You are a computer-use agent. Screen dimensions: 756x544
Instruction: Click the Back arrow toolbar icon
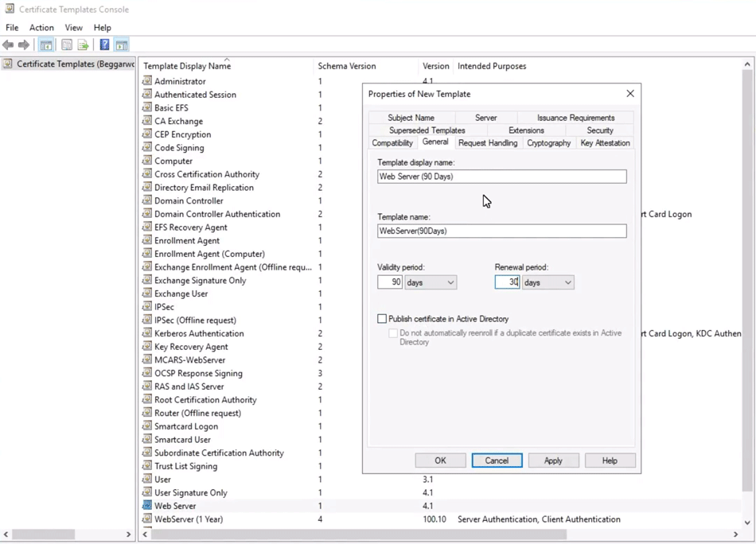click(8, 45)
